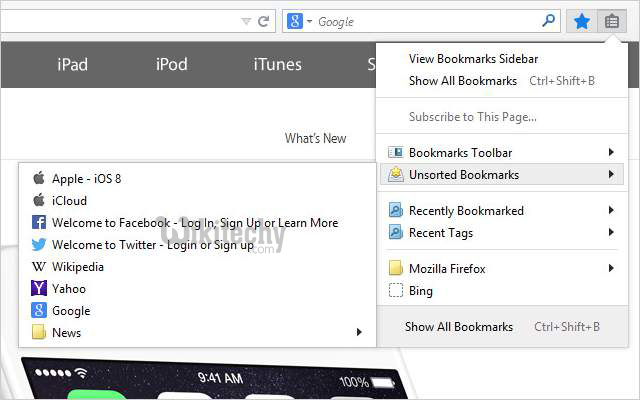Expand the Recently Bookmarked arrow
640x400 pixels.
point(611,210)
